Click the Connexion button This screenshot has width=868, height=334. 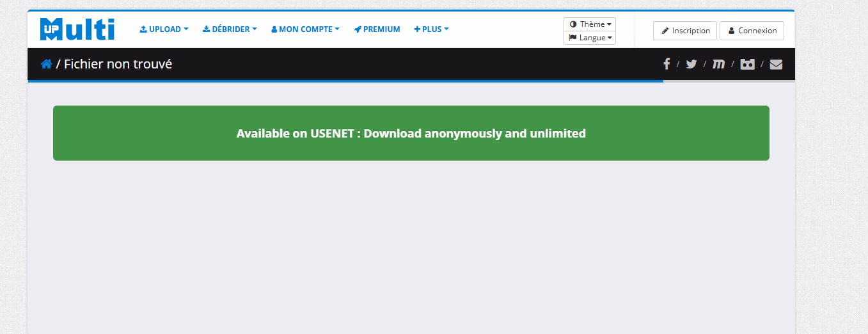click(752, 31)
